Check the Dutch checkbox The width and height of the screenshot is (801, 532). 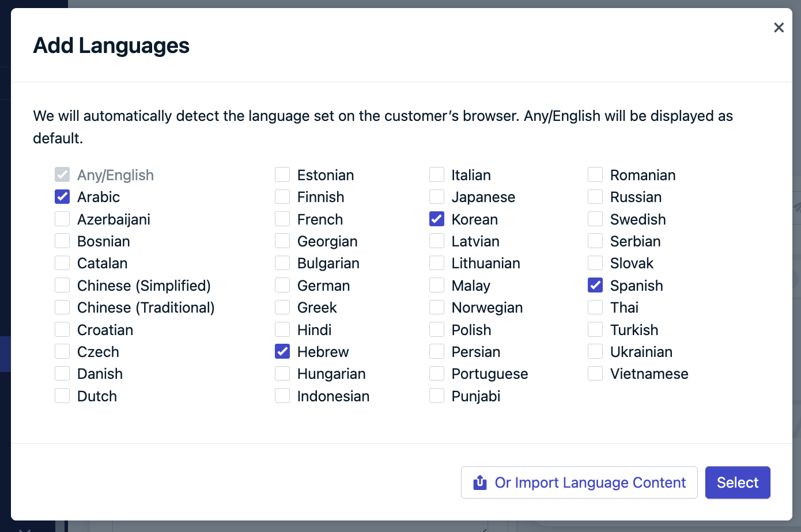click(x=62, y=396)
